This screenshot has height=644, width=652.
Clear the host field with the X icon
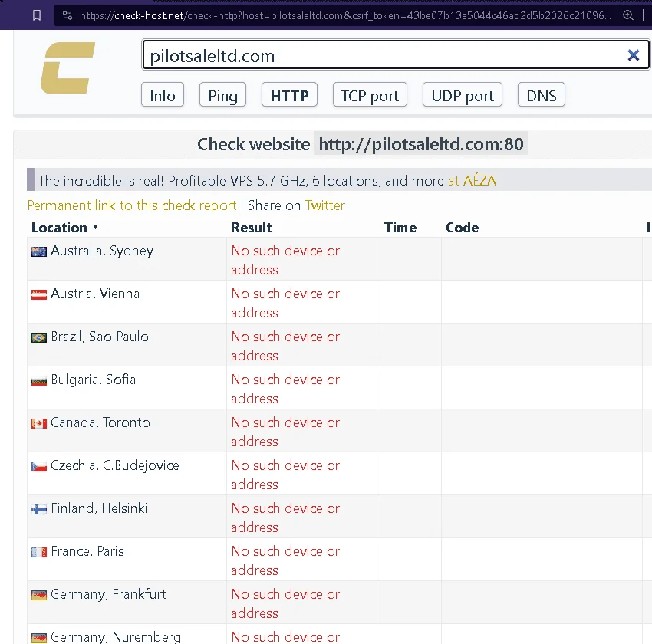pos(633,55)
